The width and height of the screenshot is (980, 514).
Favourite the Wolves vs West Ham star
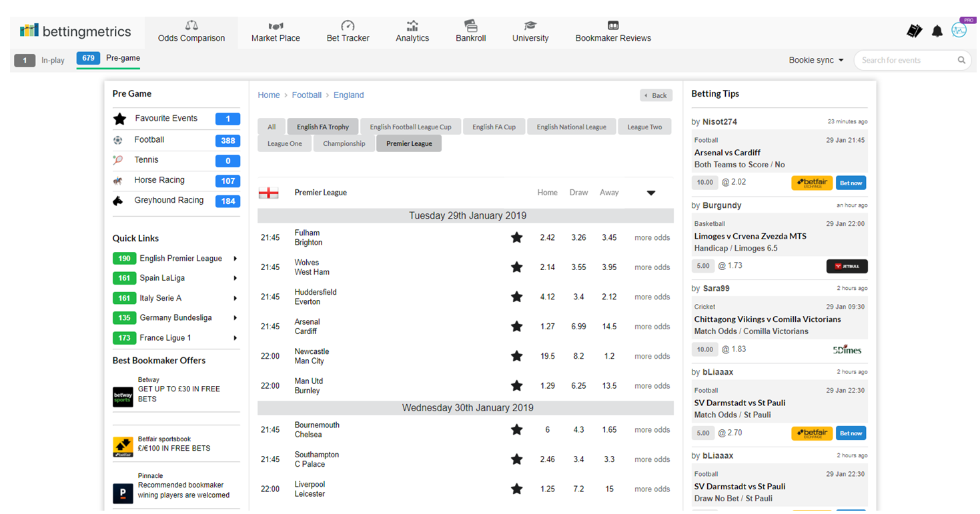point(516,267)
